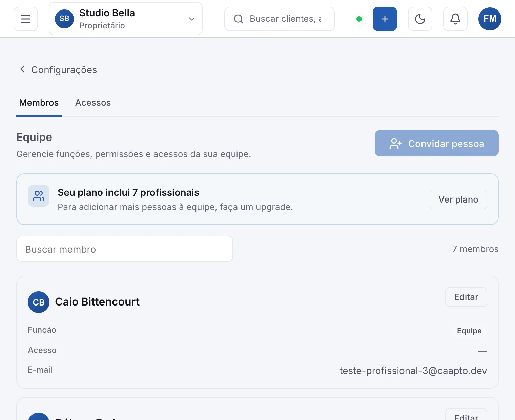Viewport: 515px width, 420px height.
Task: Click the Convidar pessoa button
Action: (437, 143)
